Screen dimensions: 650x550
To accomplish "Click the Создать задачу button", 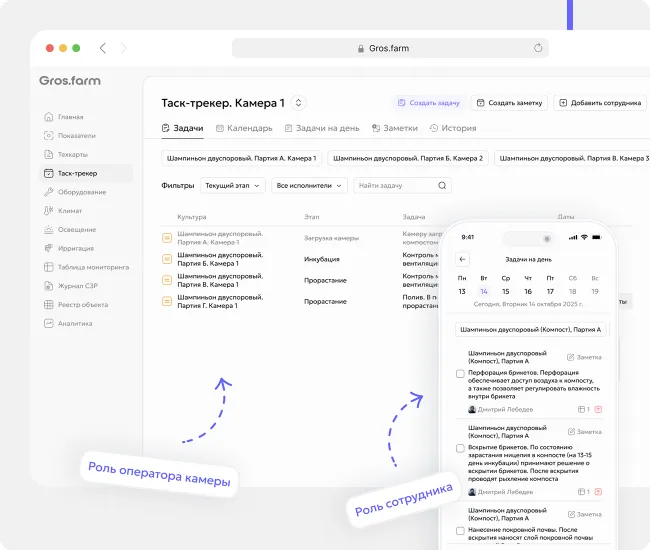I will (427, 103).
